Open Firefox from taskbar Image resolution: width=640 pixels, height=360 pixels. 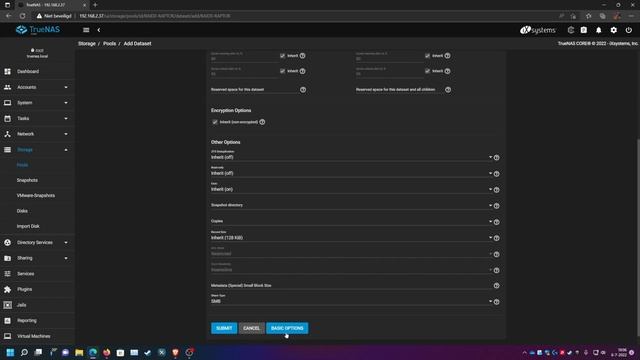pyautogui.click(x=107, y=352)
